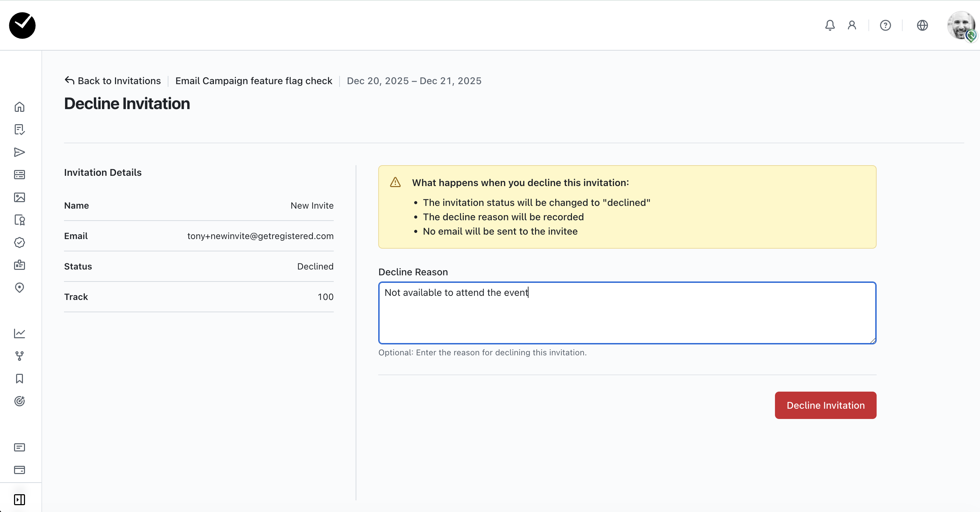
Task: Click the home icon in sidebar
Action: coord(20,107)
